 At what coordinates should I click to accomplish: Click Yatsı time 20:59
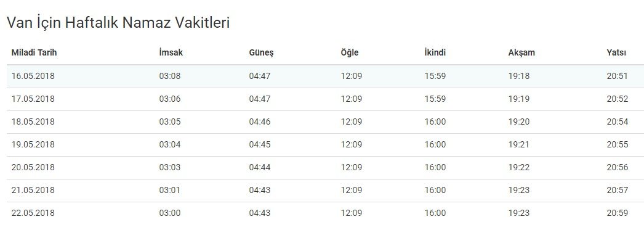point(618,213)
